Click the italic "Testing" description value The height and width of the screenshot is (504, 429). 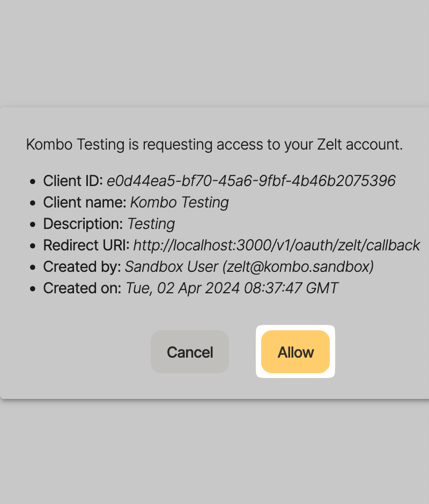coord(151,224)
